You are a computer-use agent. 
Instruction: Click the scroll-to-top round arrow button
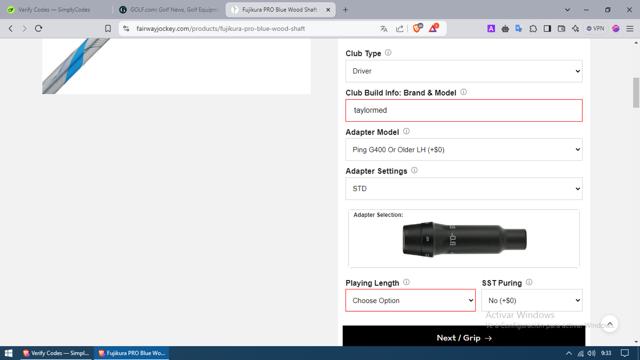tap(609, 324)
